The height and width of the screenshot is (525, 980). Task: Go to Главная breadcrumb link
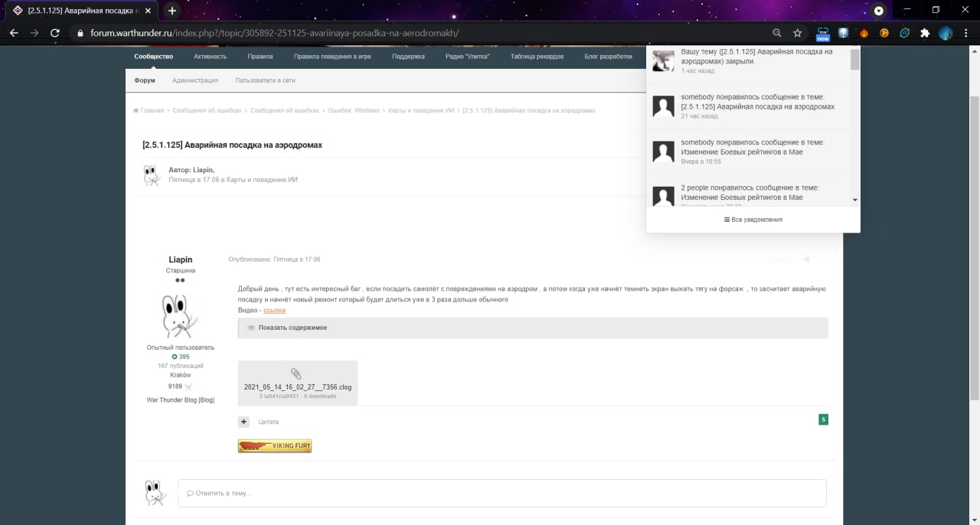click(x=149, y=110)
